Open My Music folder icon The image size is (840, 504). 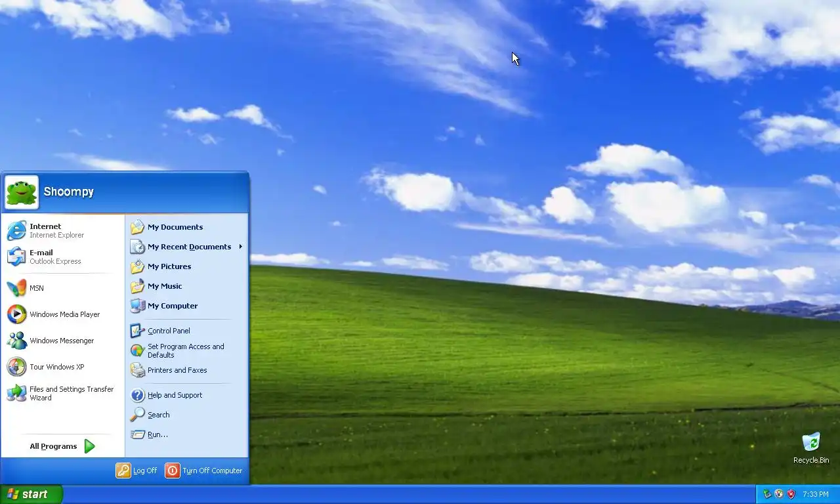click(x=137, y=286)
